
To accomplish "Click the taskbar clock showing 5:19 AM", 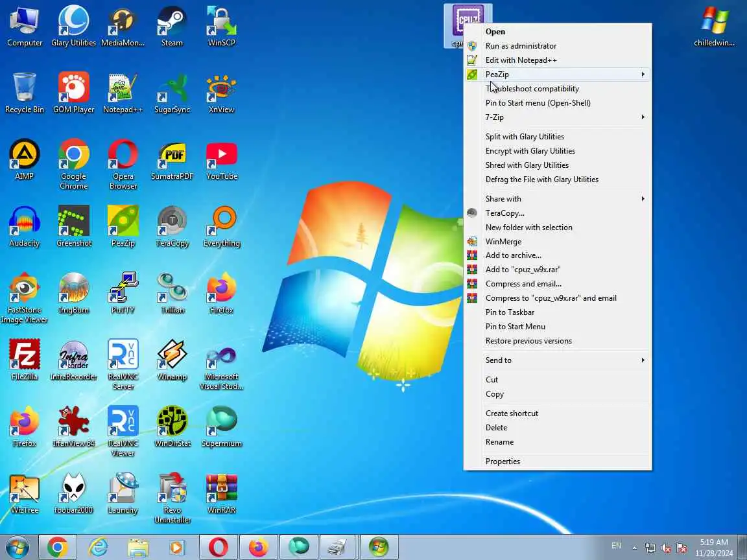I will pos(714,548).
